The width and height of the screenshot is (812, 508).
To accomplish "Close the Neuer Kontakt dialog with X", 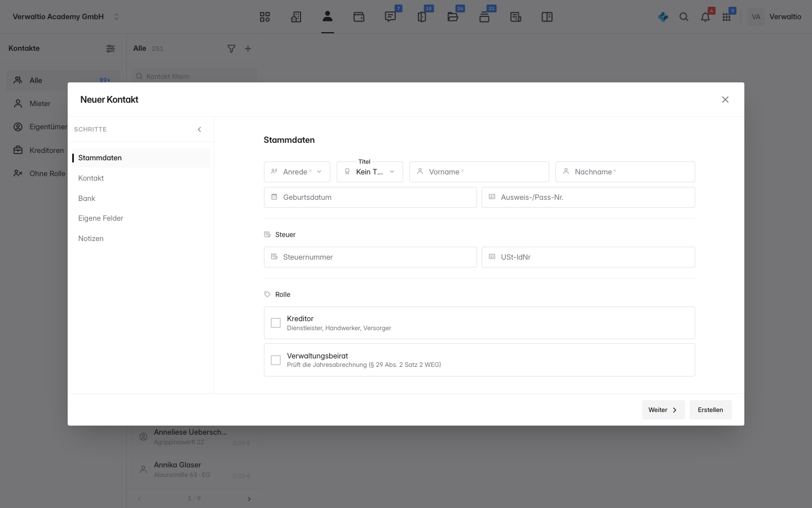I will [725, 99].
